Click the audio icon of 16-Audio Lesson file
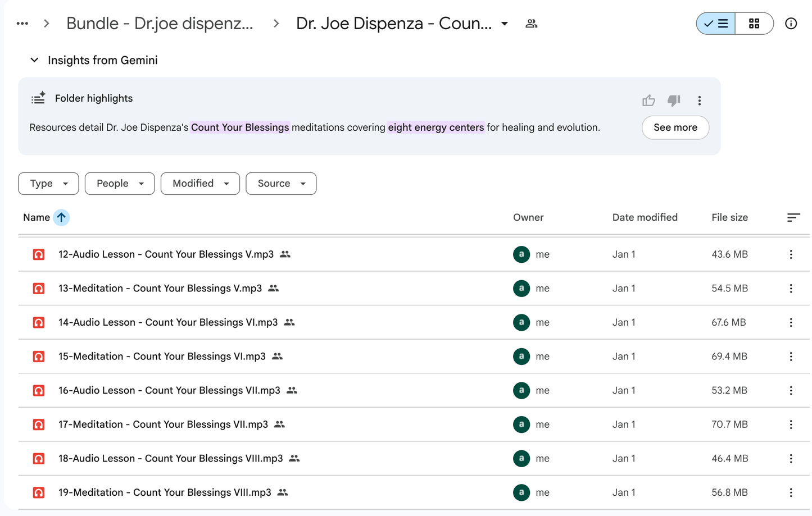Screen dimensions: 812x516 pyautogui.click(x=39, y=390)
